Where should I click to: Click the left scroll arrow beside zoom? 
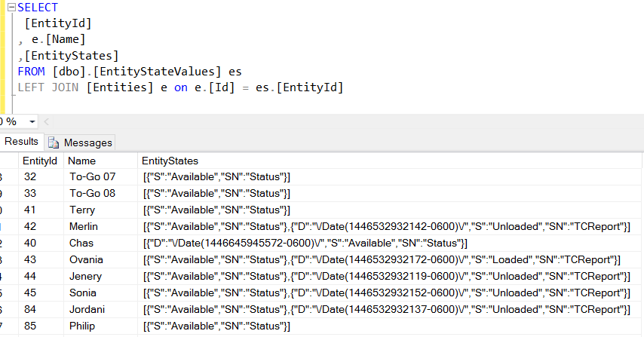pos(46,122)
